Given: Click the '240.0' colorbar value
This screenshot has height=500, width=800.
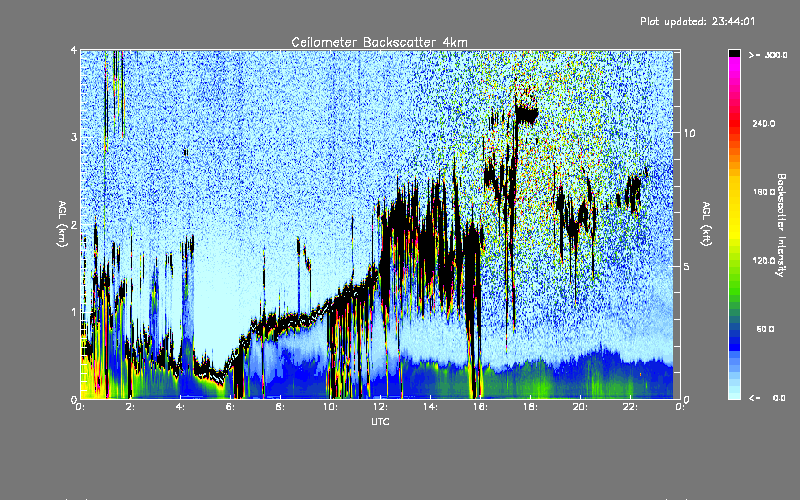Looking at the screenshot, I should pos(764,123).
